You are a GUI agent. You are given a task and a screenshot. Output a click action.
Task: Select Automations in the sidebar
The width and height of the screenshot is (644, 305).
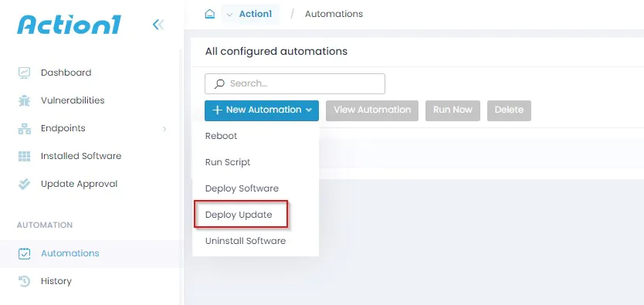(70, 253)
